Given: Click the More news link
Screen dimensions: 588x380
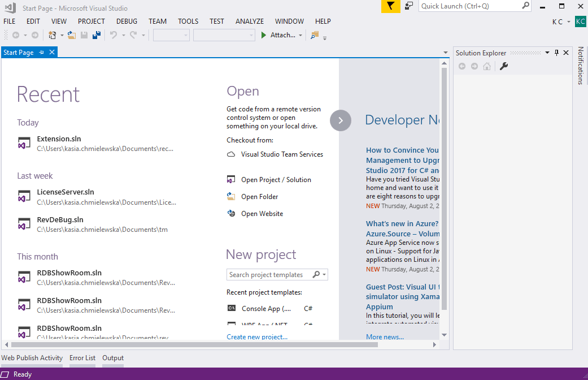Looking at the screenshot, I should (x=385, y=337).
